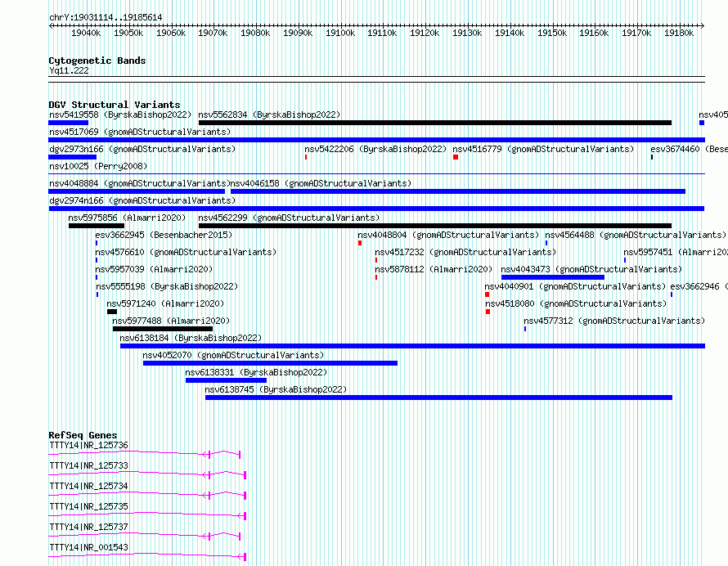Click the 19100k ruler position
The width and height of the screenshot is (728, 566).
340,33
